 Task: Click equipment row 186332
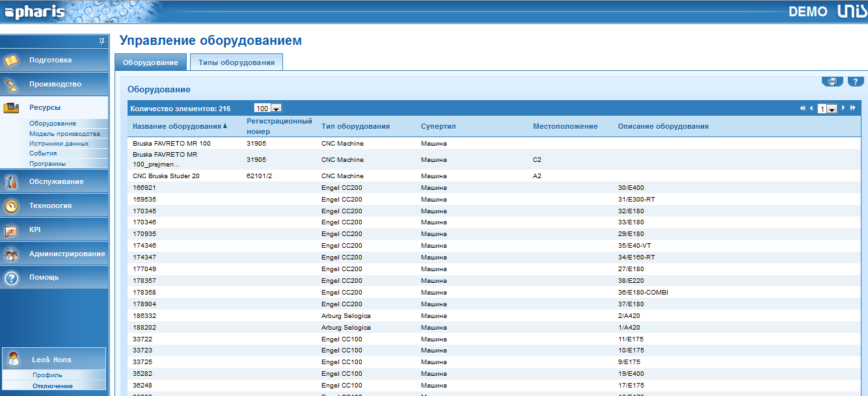pyautogui.click(x=495, y=316)
